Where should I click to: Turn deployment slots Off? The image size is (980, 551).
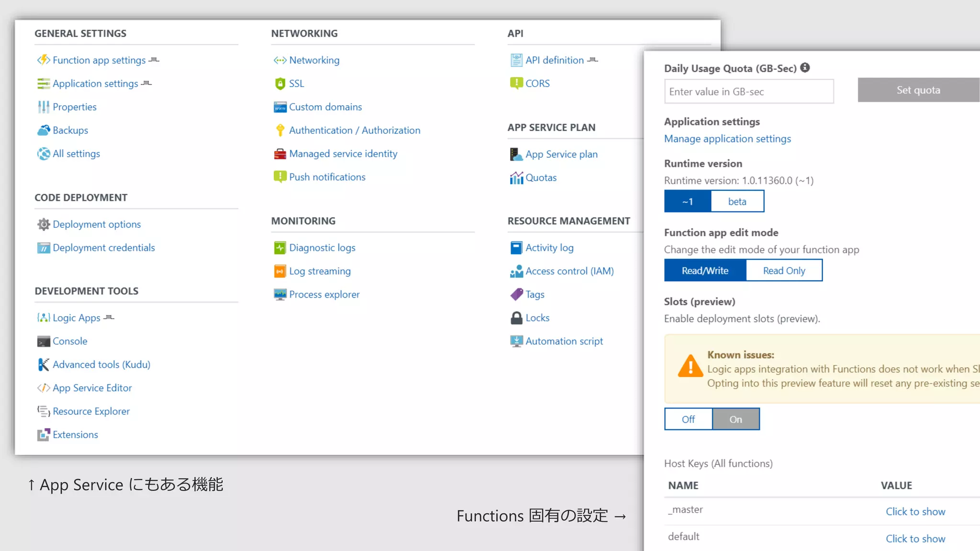click(688, 419)
